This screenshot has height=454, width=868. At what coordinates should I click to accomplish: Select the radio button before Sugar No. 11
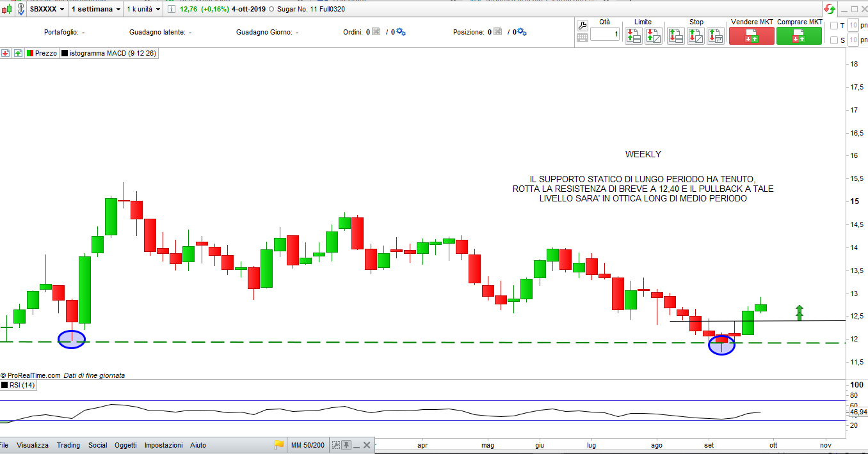271,10
